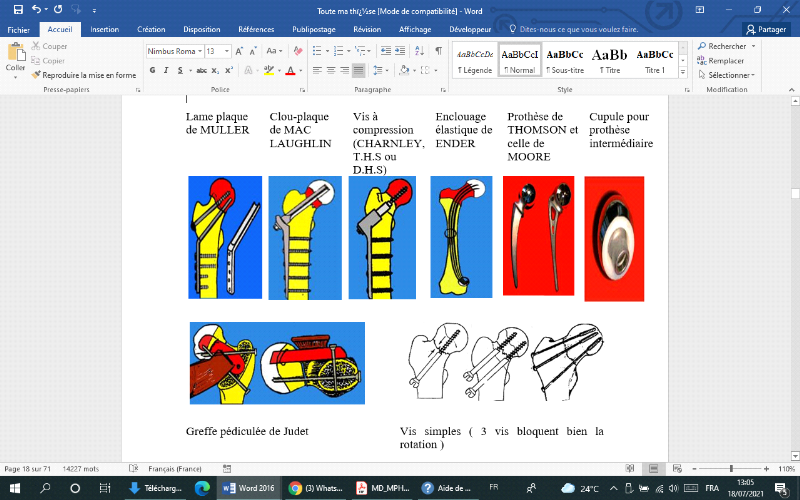The width and height of the screenshot is (800, 500).
Task: Click Couper in Presse-papiers
Action: (49, 46)
